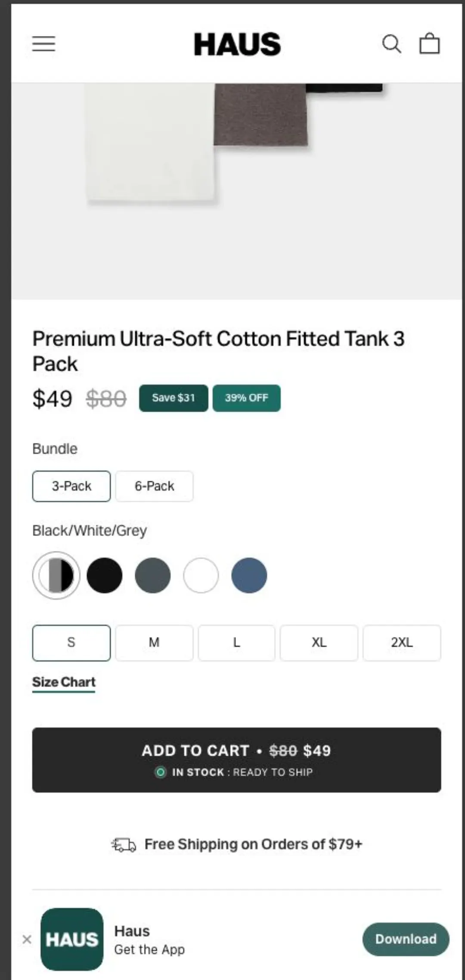Open the hamburger navigation menu
Viewport: 465px width, 980px height.
click(44, 44)
